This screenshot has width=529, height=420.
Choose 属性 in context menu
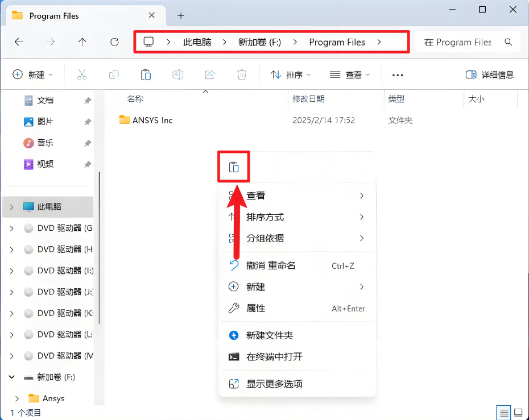pyautogui.click(x=297, y=308)
